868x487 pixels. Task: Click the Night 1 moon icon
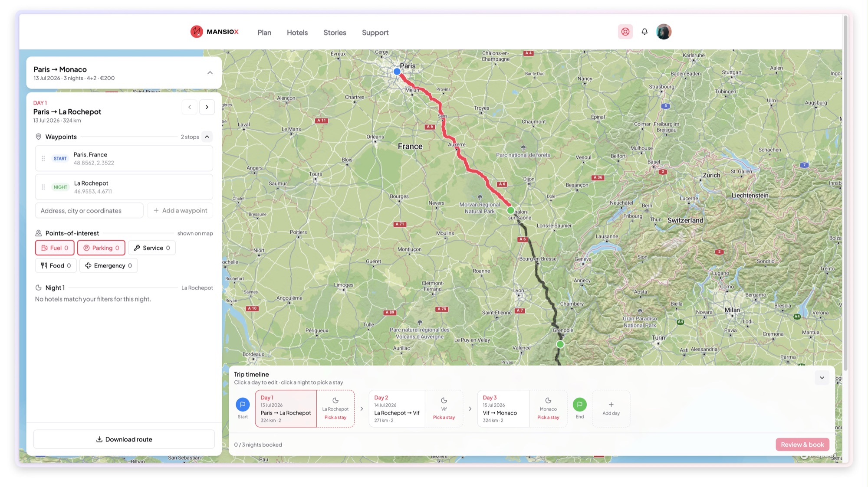(x=38, y=288)
